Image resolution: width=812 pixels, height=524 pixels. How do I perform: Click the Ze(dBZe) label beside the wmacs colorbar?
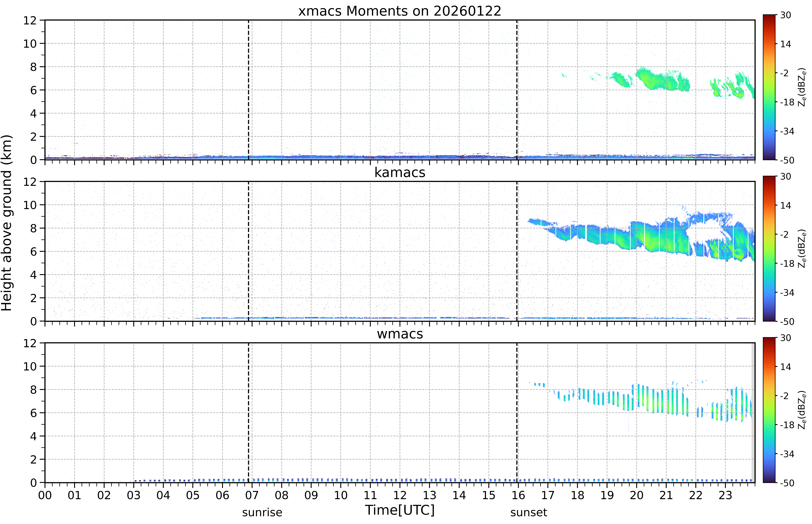(802, 410)
